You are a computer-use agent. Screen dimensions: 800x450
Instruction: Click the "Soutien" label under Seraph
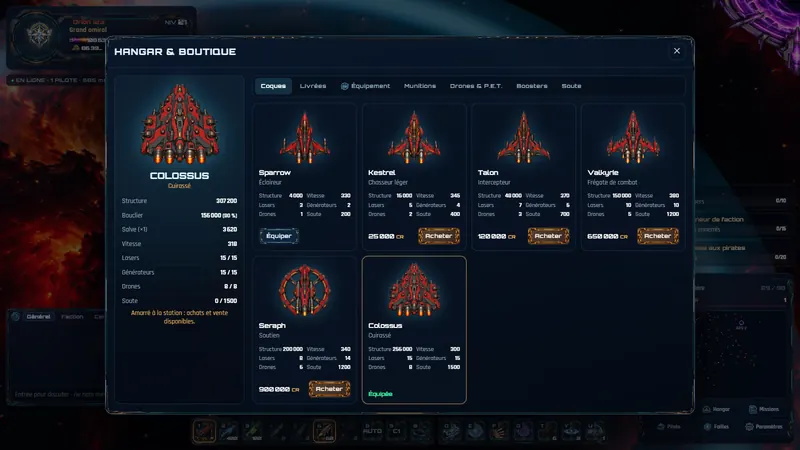click(269, 335)
